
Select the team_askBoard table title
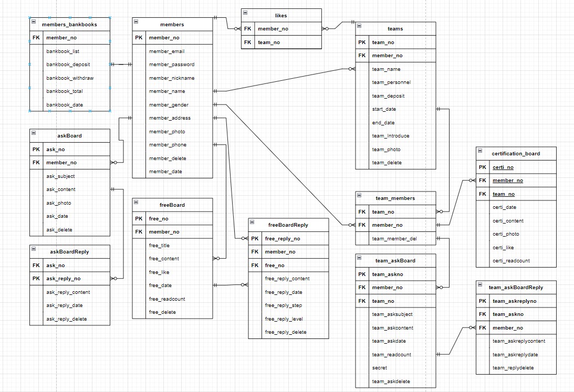coord(395,261)
